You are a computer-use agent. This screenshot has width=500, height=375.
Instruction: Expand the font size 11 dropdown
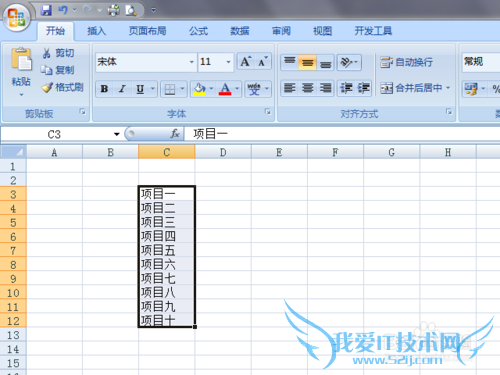coord(228,62)
